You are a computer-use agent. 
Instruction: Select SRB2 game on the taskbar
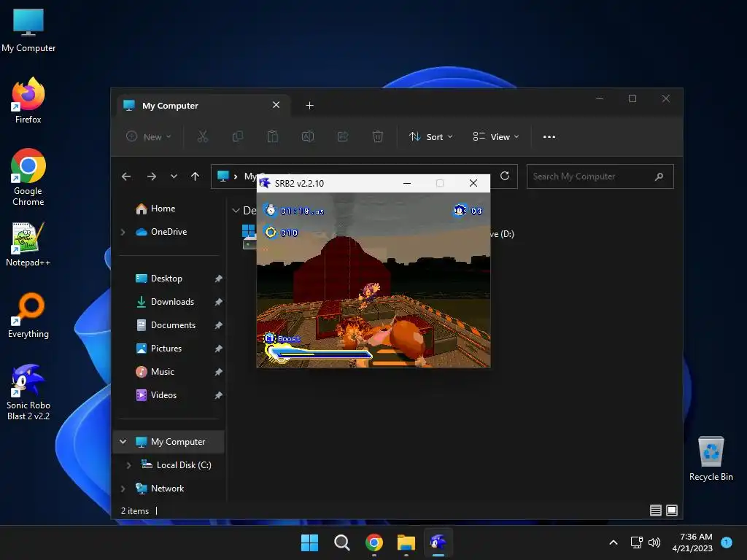[438, 542]
